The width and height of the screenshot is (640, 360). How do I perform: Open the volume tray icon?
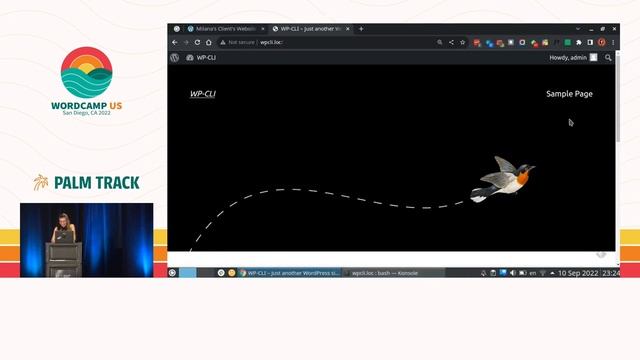click(x=513, y=273)
